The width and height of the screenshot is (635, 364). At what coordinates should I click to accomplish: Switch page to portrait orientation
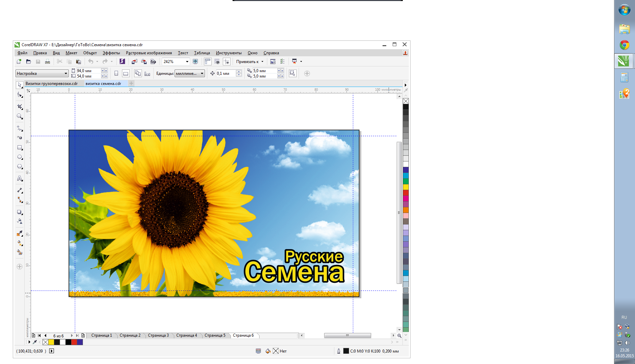click(x=116, y=73)
